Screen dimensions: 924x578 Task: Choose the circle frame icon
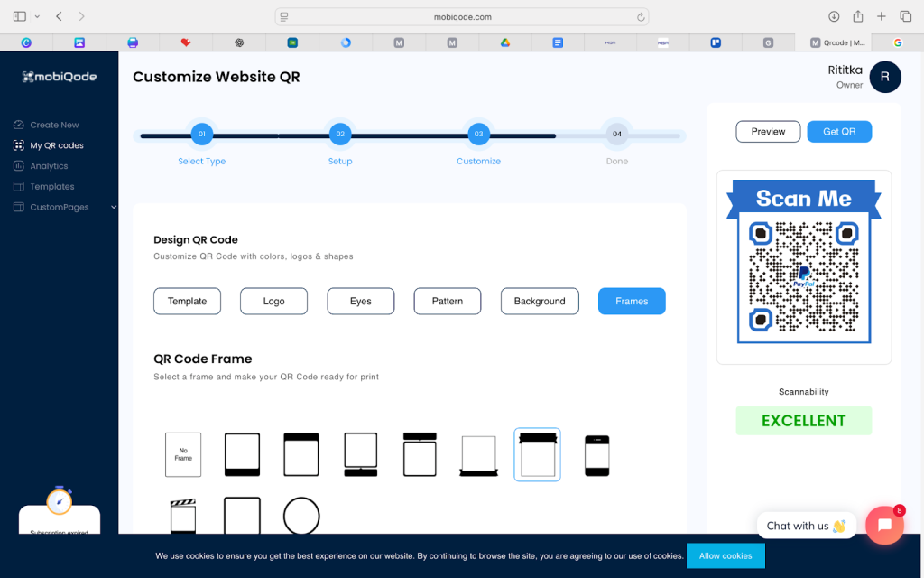[301, 517]
